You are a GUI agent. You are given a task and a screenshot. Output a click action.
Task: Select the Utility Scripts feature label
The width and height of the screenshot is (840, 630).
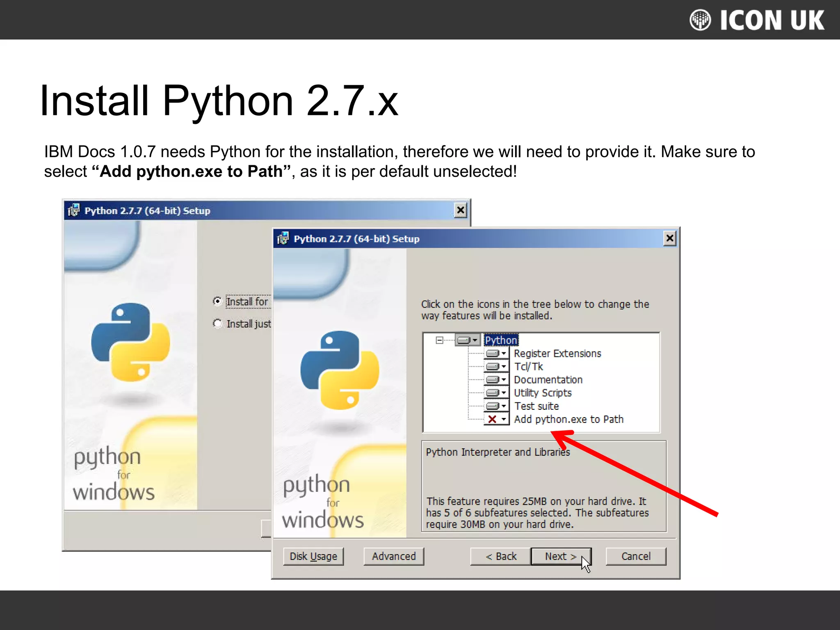pos(543,393)
